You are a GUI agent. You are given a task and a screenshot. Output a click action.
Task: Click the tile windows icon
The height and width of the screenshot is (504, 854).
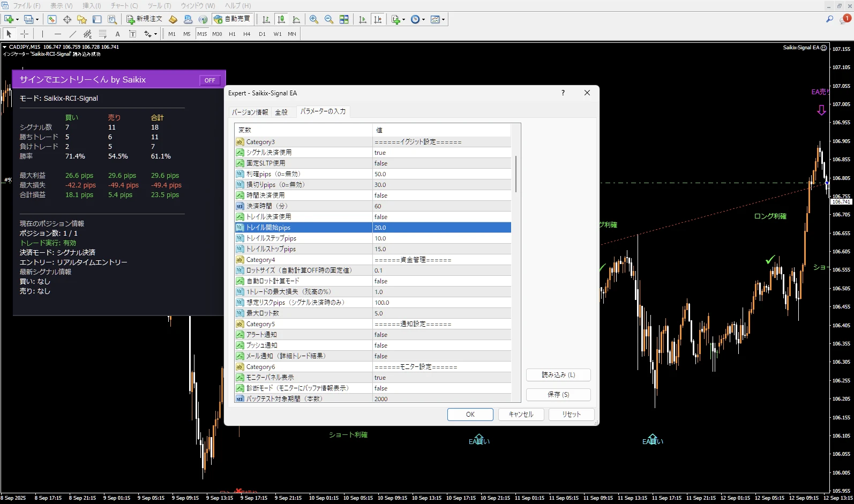344,19
